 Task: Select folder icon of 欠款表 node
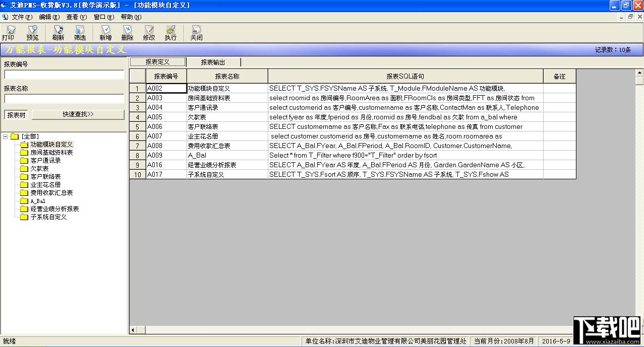pyautogui.click(x=24, y=169)
